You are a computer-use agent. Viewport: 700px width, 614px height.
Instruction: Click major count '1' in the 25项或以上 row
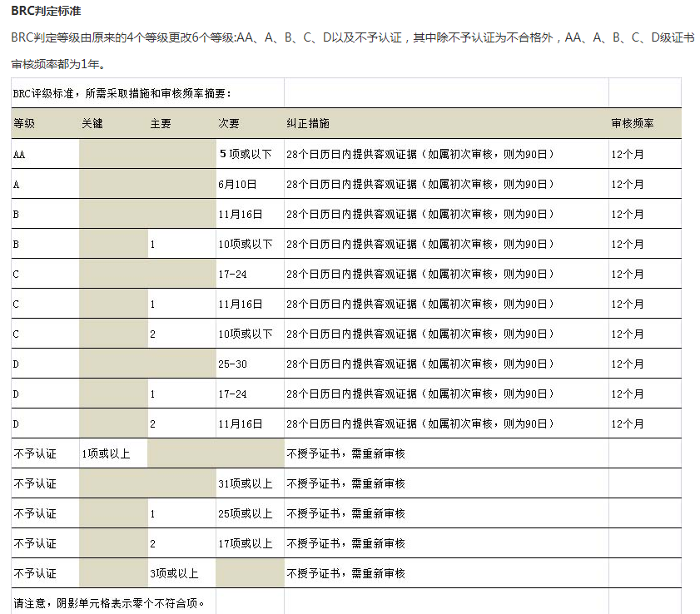pyautogui.click(x=152, y=513)
